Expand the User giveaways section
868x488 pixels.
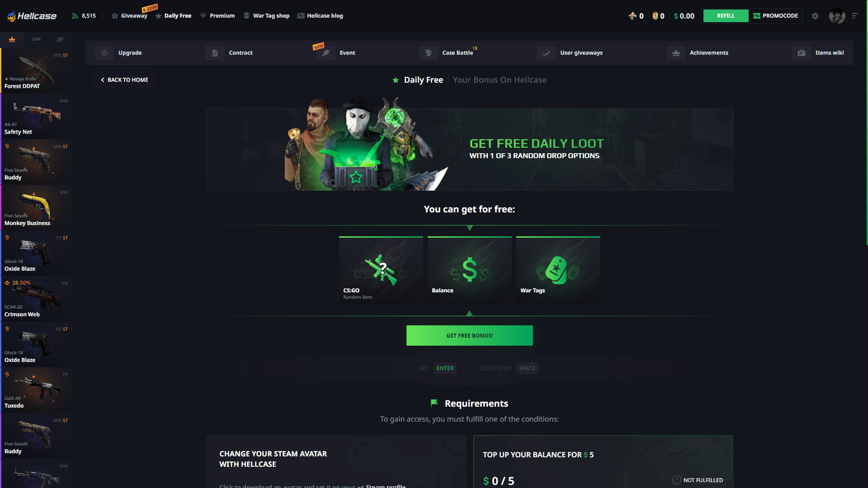pyautogui.click(x=581, y=52)
